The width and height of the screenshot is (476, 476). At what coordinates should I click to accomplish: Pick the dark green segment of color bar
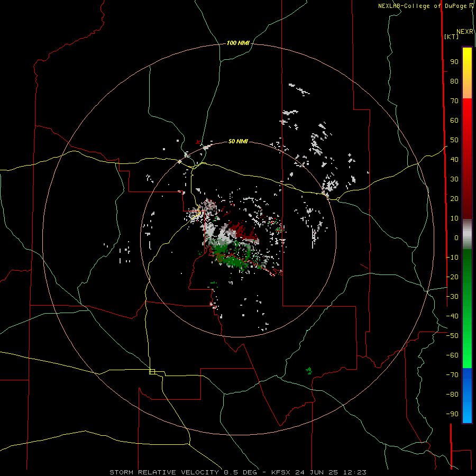(467, 264)
